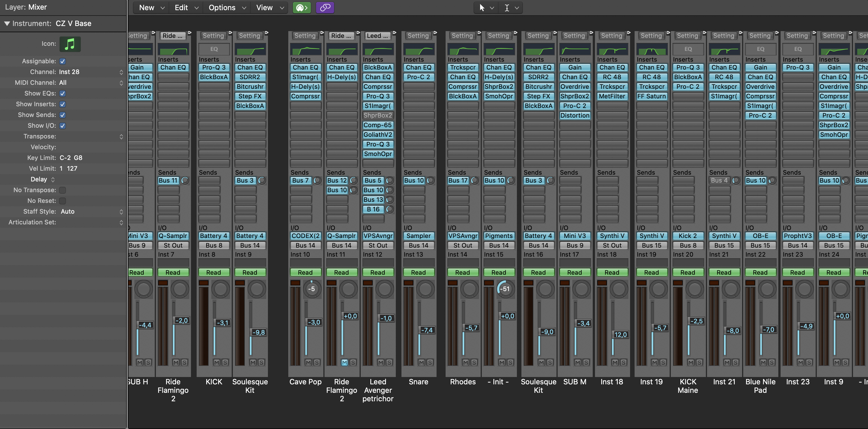The height and width of the screenshot is (429, 868).
Task: Open EQ thumbnail on KICK channel
Action: 214,49
